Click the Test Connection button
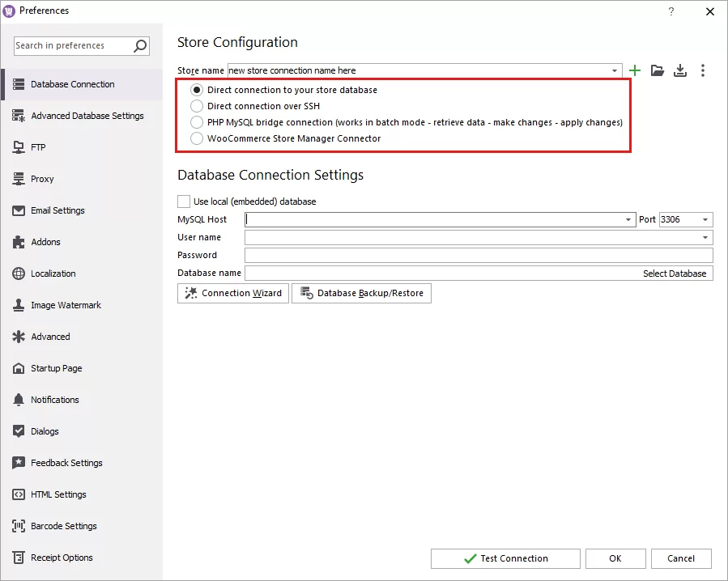 [504, 558]
